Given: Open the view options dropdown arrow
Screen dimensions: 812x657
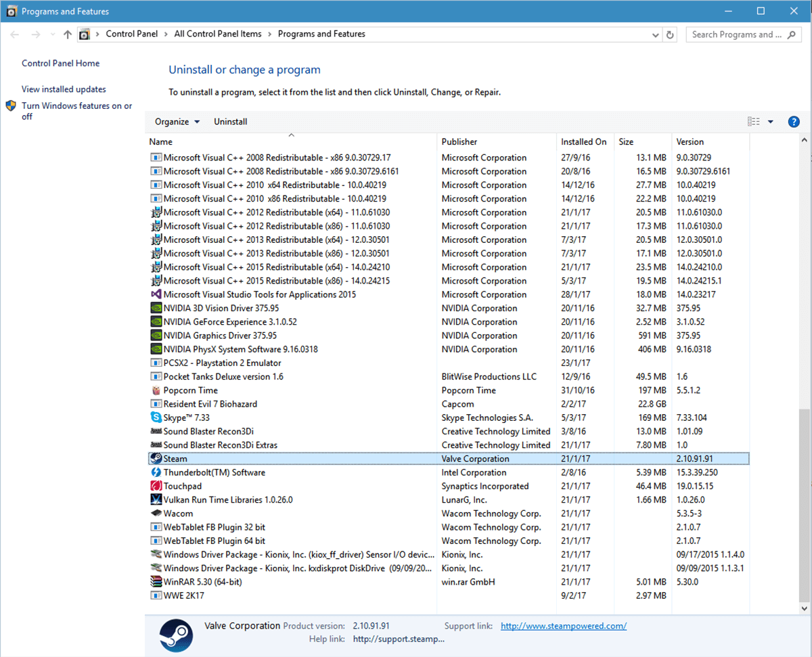Looking at the screenshot, I should [x=771, y=122].
